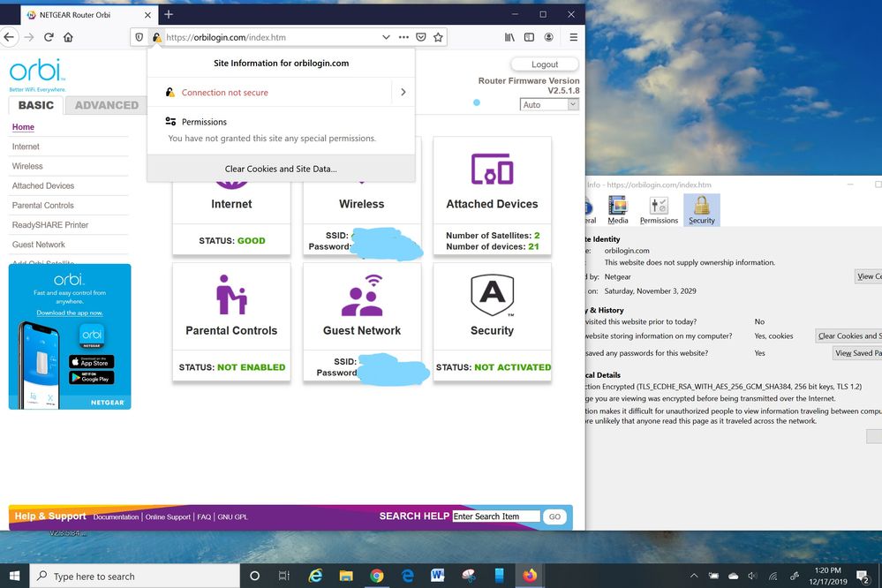Open the URL bar history dropdown arrow
This screenshot has height=588, width=882.
(x=386, y=37)
